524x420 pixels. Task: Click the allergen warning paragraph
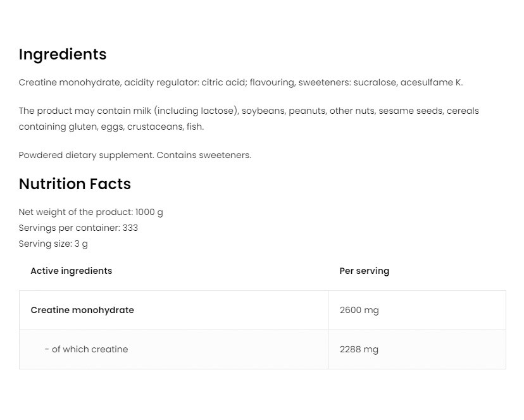click(x=248, y=118)
